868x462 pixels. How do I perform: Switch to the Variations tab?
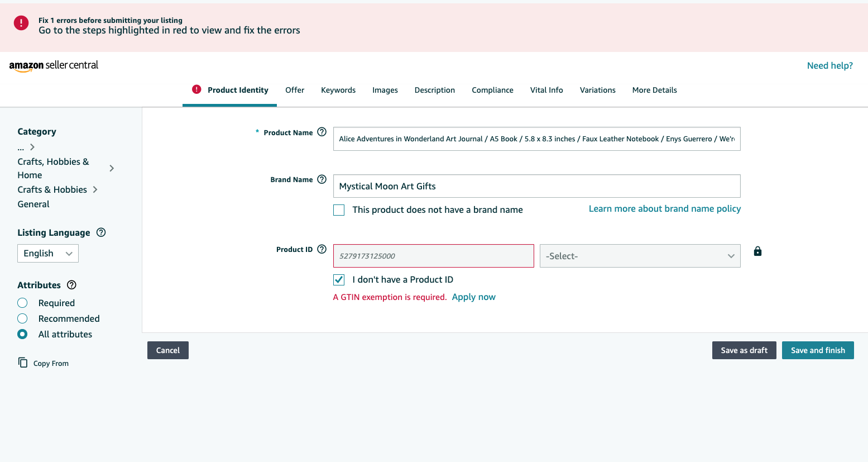pyautogui.click(x=598, y=90)
